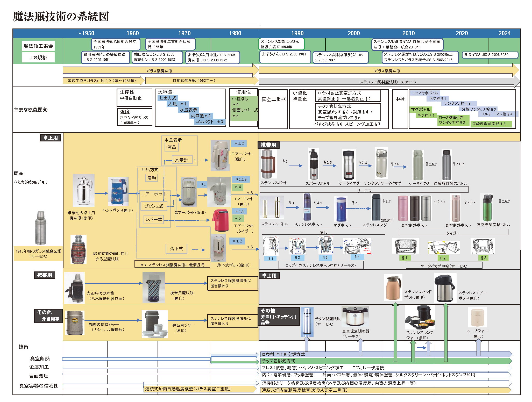This screenshot has width=532, height=402.
Task: Select the 2010 year header
Action: (x=408, y=33)
